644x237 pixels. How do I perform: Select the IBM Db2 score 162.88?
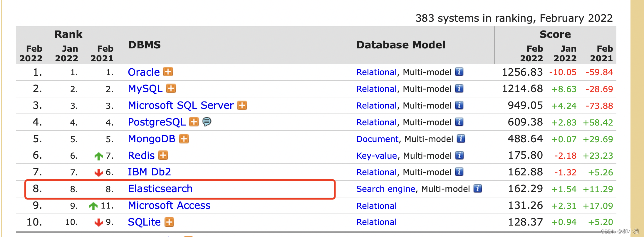(x=525, y=172)
